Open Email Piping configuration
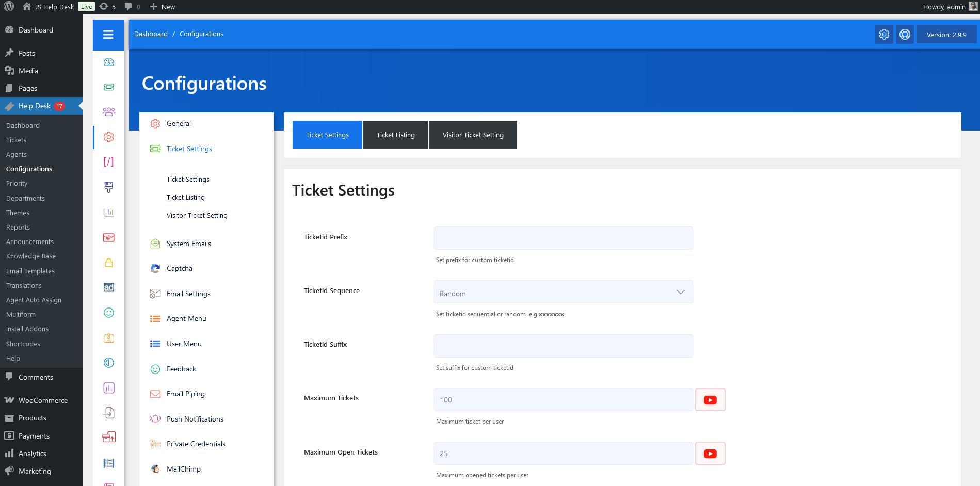Image resolution: width=980 pixels, height=486 pixels. 185,394
